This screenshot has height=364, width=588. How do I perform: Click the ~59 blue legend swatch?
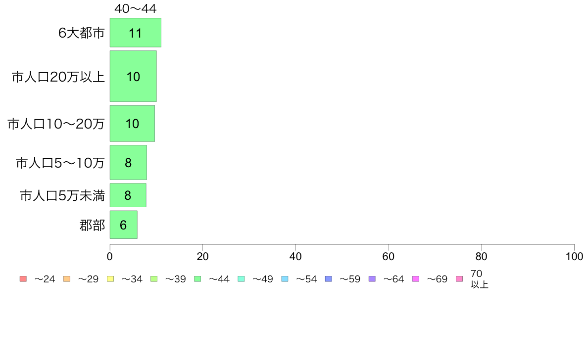pos(329,279)
